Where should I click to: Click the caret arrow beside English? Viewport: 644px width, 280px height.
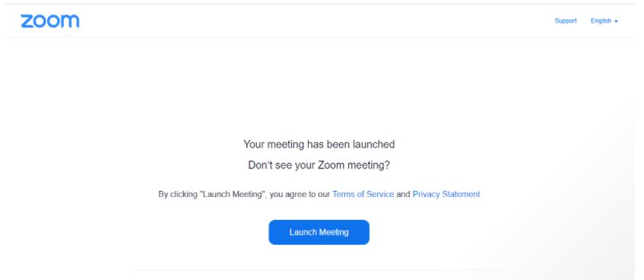click(x=616, y=21)
